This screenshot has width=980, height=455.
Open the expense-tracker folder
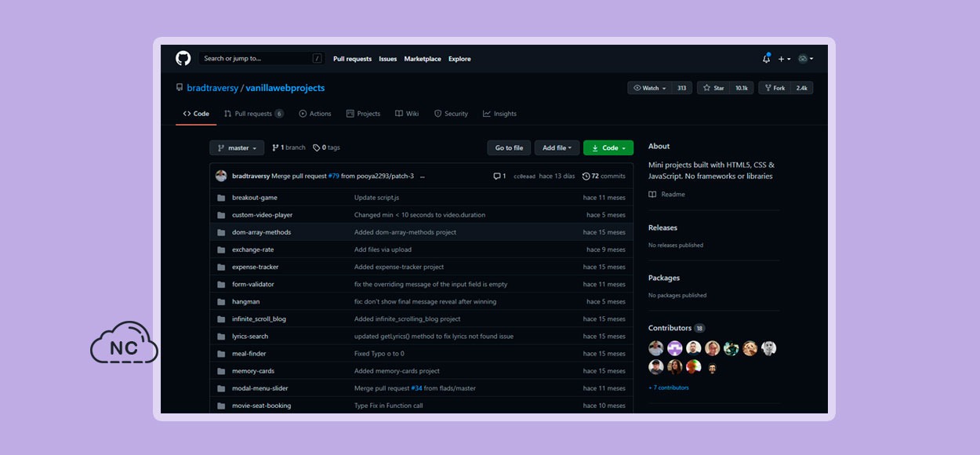click(256, 267)
